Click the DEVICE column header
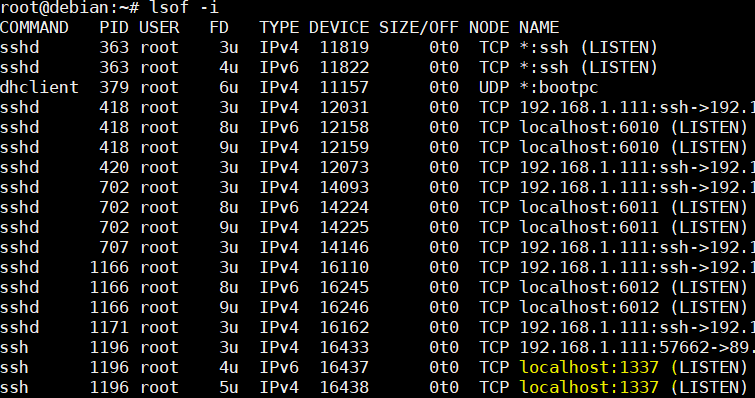Image resolution: width=755 pixels, height=398 pixels. [x=339, y=27]
